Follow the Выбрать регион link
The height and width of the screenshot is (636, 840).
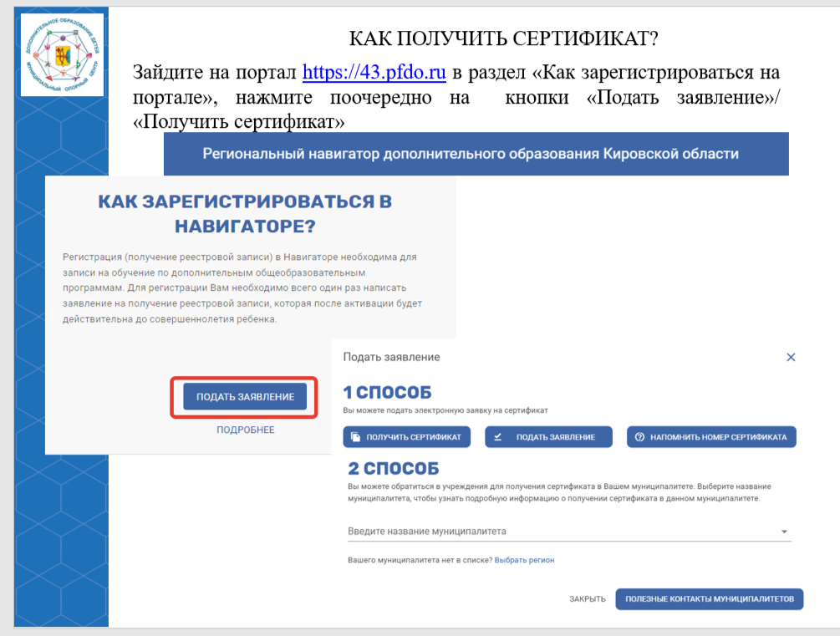(x=524, y=560)
